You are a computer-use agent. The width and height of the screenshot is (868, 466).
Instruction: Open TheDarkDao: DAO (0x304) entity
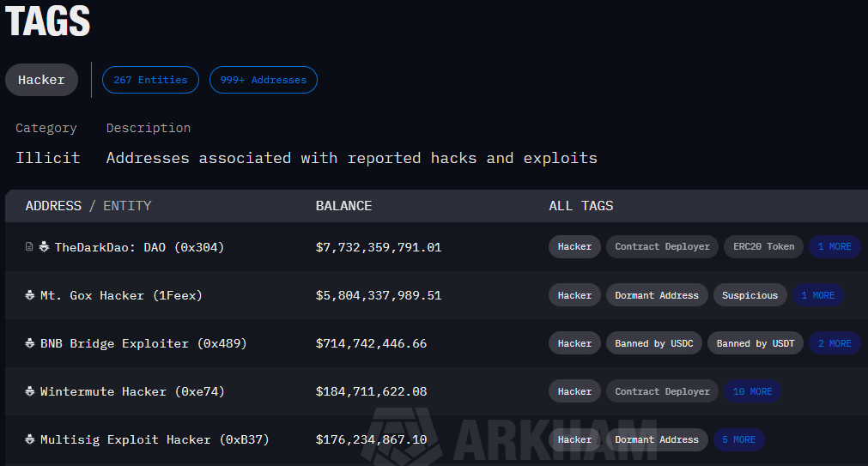pos(139,247)
